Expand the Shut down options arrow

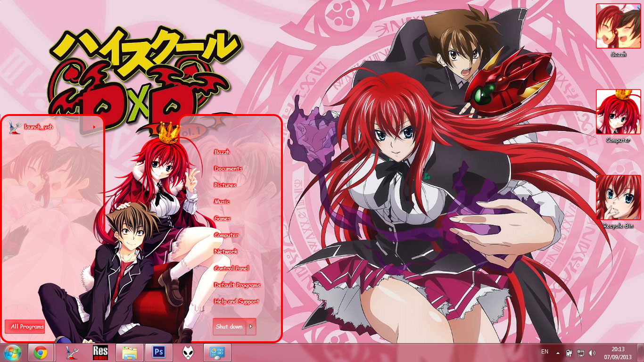coord(251,327)
